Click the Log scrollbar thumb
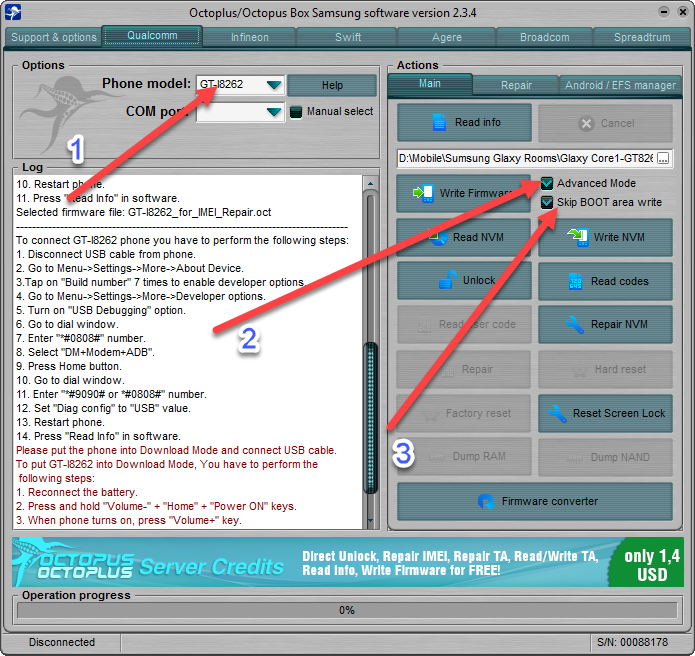This screenshot has width=695, height=656. click(x=371, y=418)
